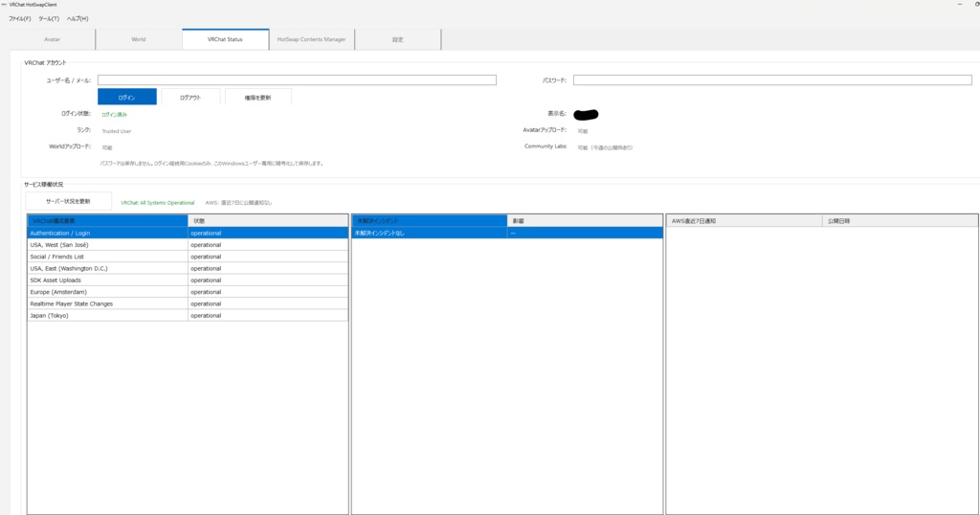Focus the パスワード input field
The image size is (980, 515).
(772, 80)
